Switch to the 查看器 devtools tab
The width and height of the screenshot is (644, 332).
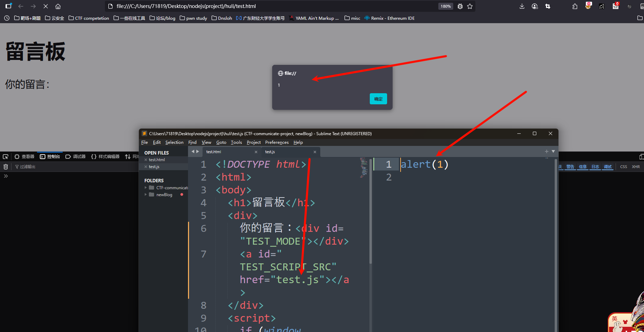(24, 157)
